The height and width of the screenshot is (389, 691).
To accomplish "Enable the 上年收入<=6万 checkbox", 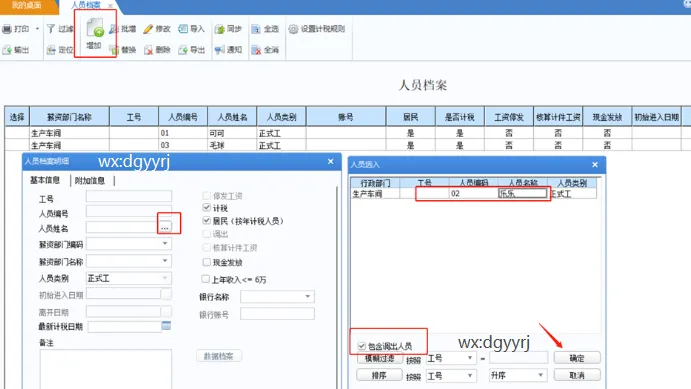I will [205, 279].
